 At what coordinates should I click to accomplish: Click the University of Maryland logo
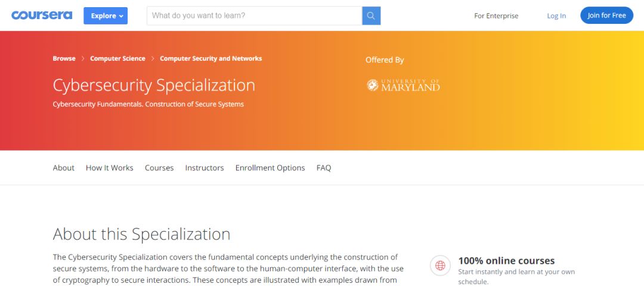tap(403, 85)
